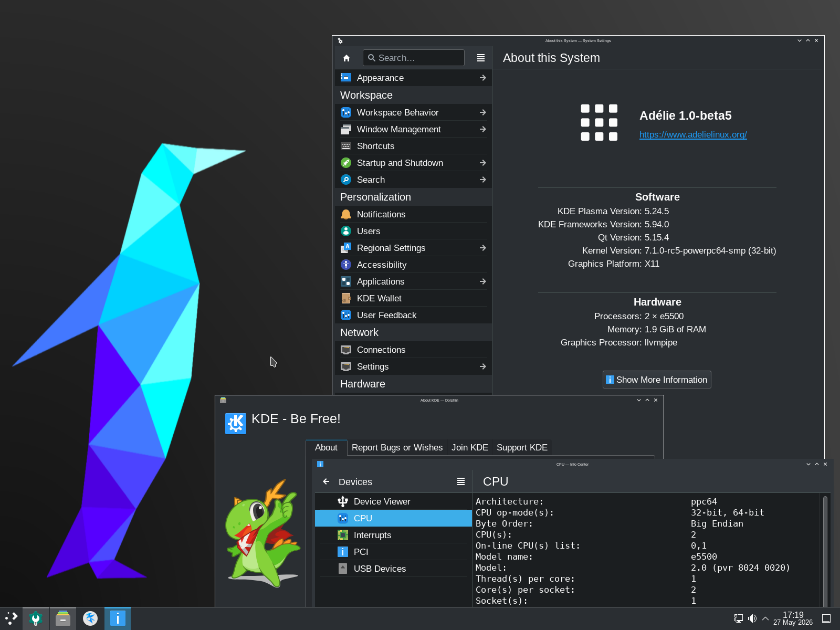
Task: Click the 'Graphics Processor:' label
Action: [x=601, y=342]
